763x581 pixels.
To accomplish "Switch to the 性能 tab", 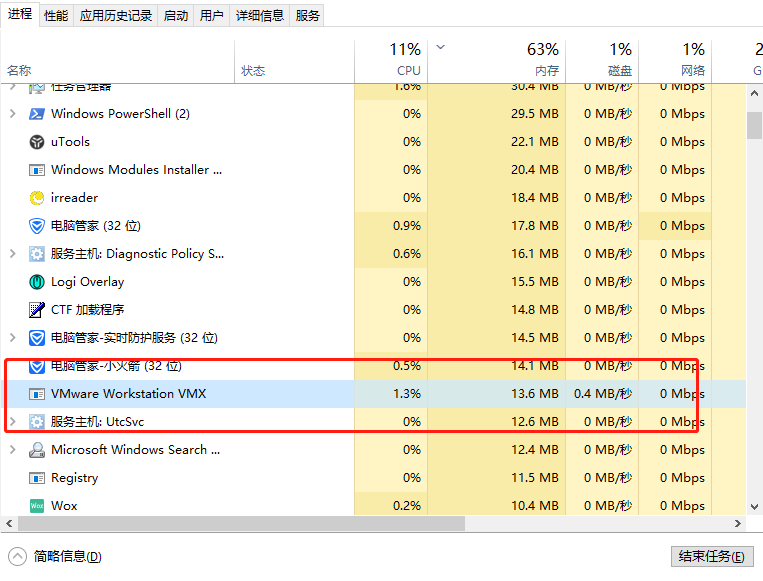I will tap(56, 16).
